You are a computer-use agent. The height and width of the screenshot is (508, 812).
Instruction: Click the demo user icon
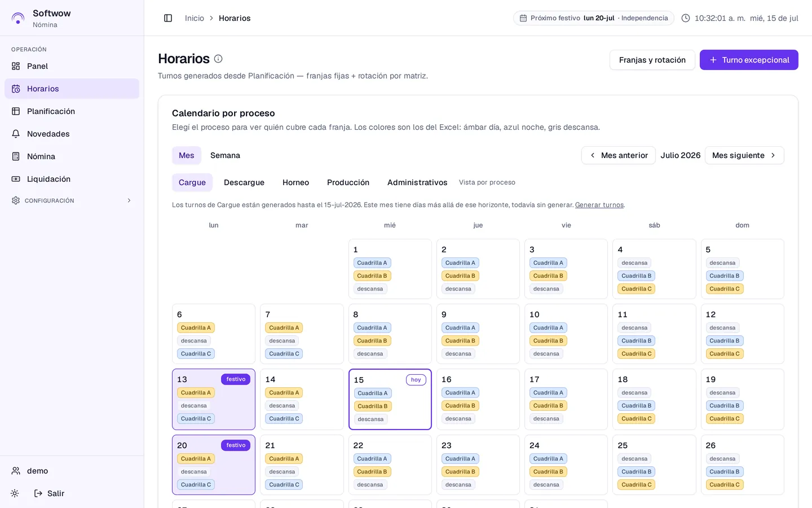(16, 471)
